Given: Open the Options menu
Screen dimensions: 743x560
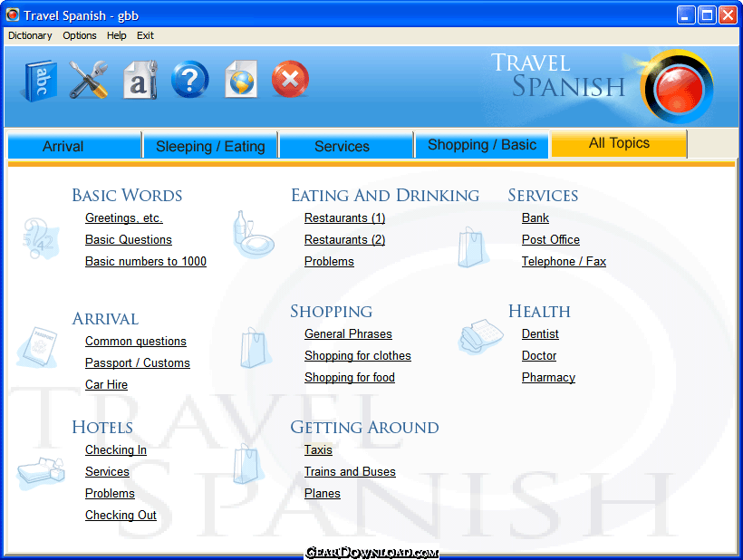Looking at the screenshot, I should pos(80,35).
